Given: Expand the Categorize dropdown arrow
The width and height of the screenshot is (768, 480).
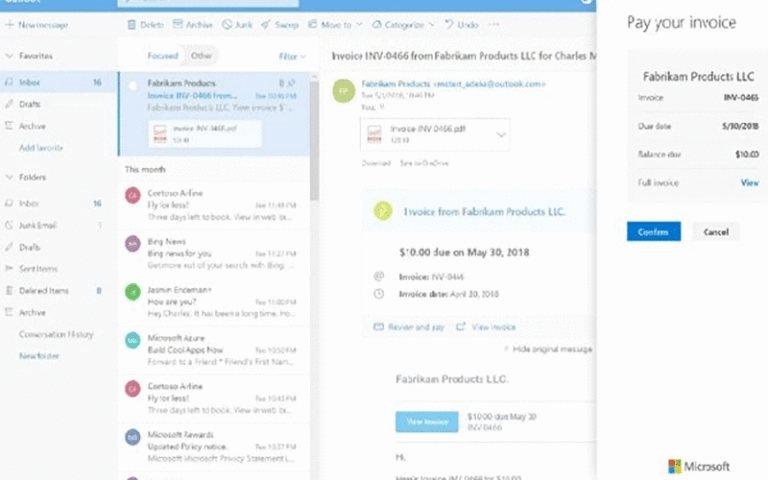Looking at the screenshot, I should (432, 24).
